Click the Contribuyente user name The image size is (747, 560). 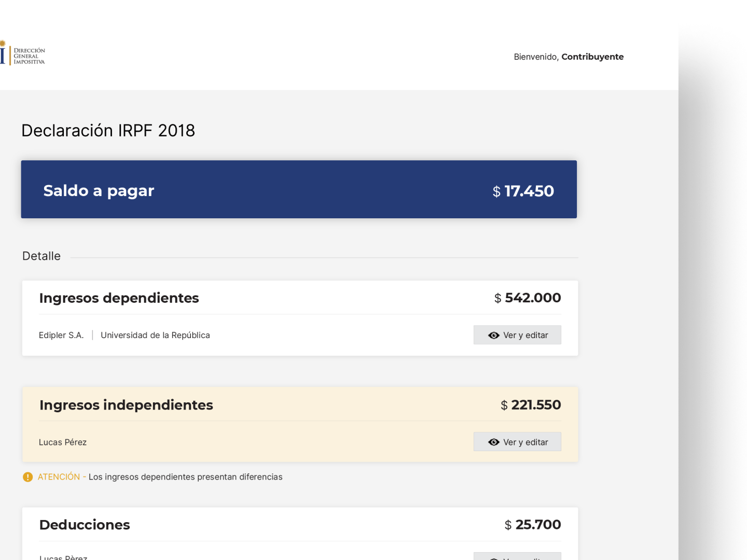[x=592, y=57]
